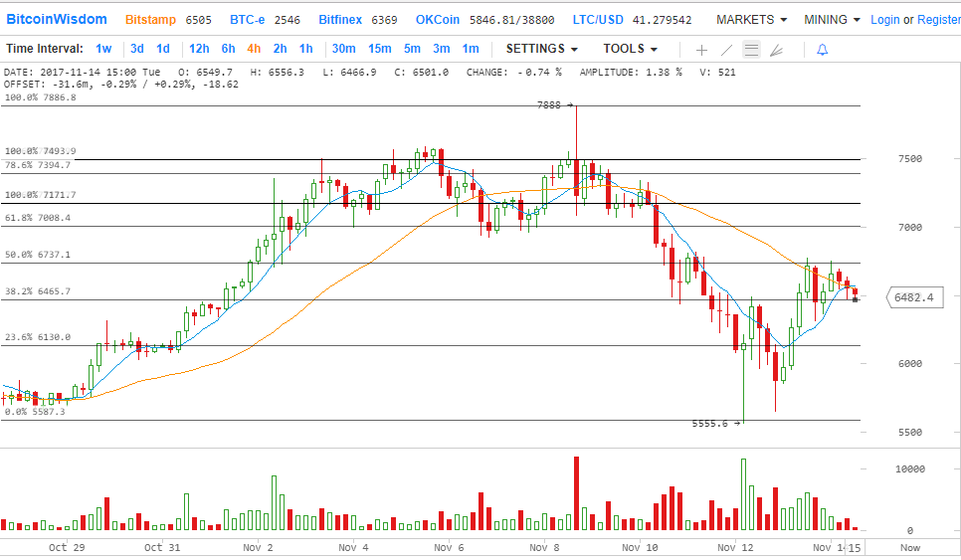
Task: Expand the TOOLS dropdown menu
Action: tap(630, 49)
